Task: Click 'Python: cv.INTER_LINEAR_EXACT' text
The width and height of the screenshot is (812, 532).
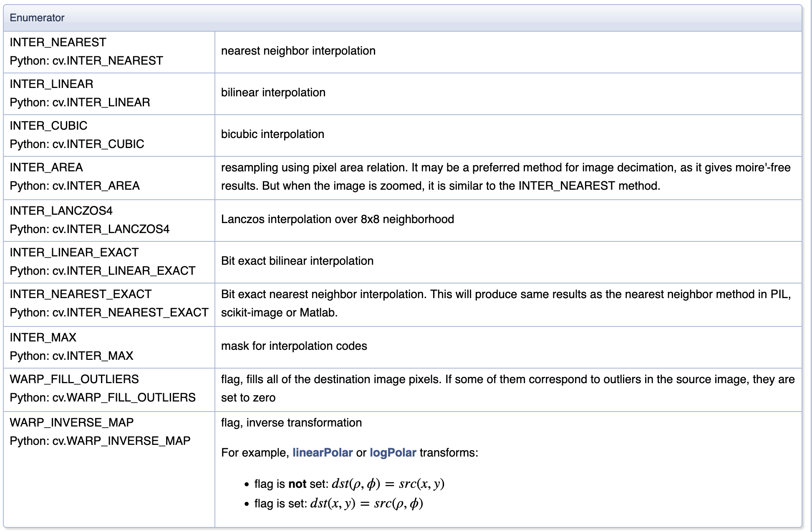Action: [x=103, y=271]
